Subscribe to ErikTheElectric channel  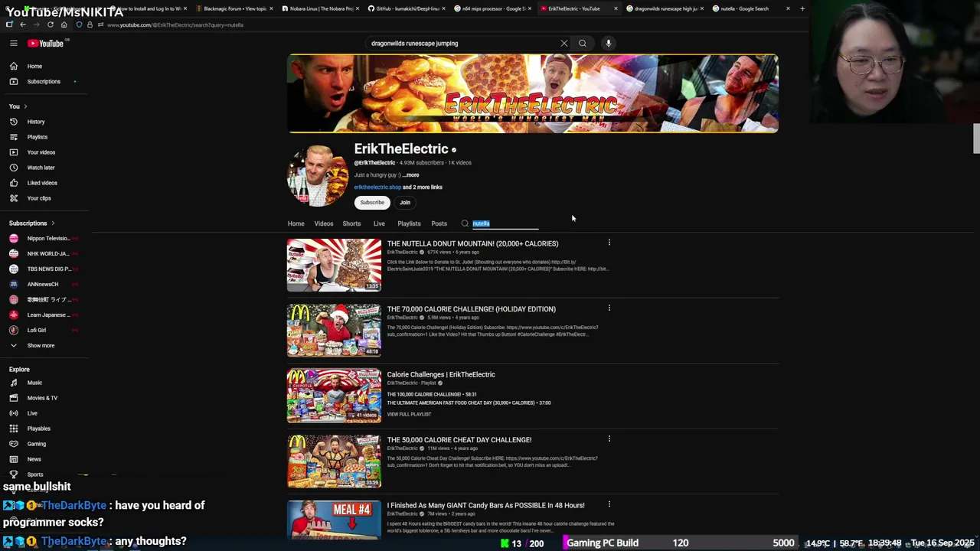tap(372, 203)
